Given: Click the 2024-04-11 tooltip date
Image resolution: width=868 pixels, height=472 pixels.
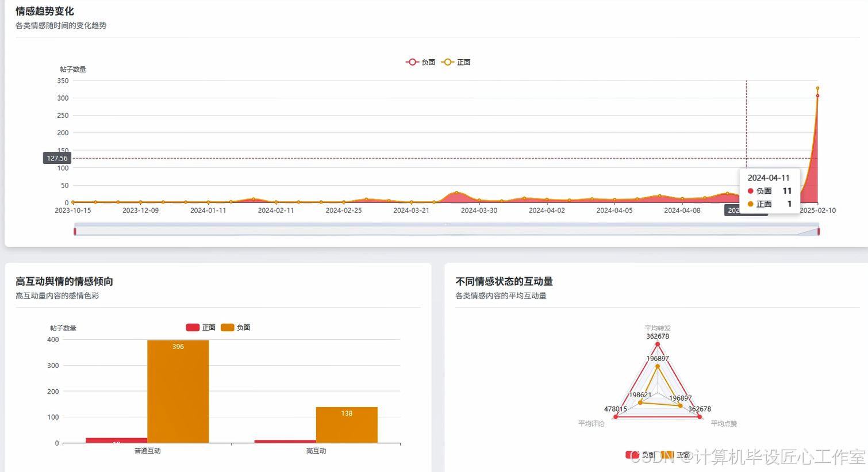Looking at the screenshot, I should point(769,178).
